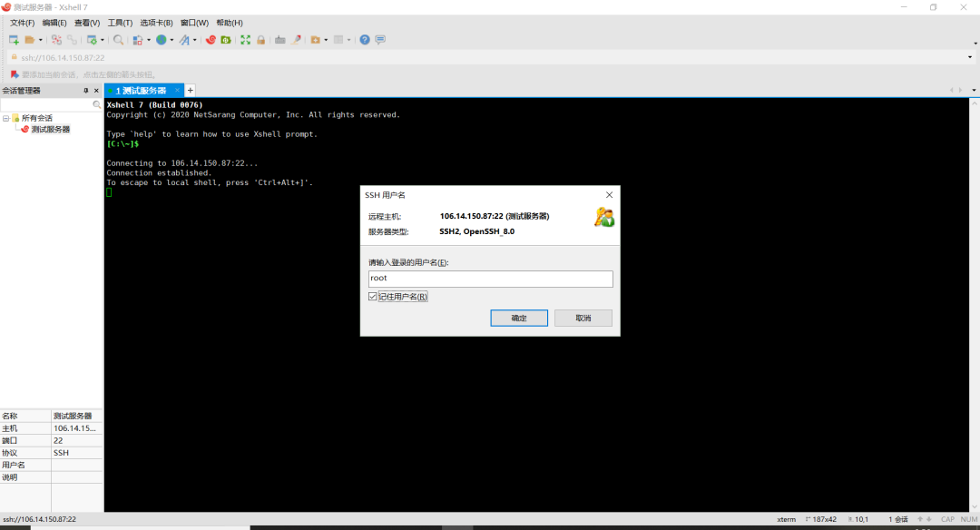Click the 端口 value 22 cell
This screenshot has height=530, width=980.
point(76,441)
